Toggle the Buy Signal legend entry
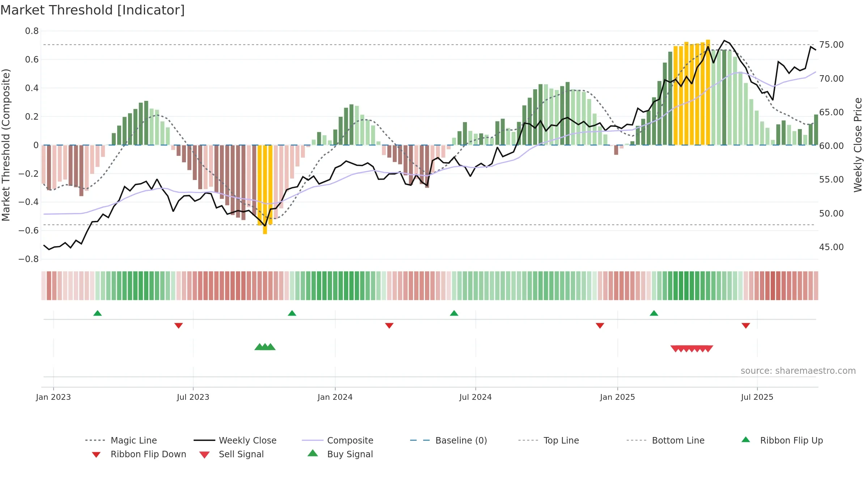The height and width of the screenshot is (488, 868). tap(340, 454)
